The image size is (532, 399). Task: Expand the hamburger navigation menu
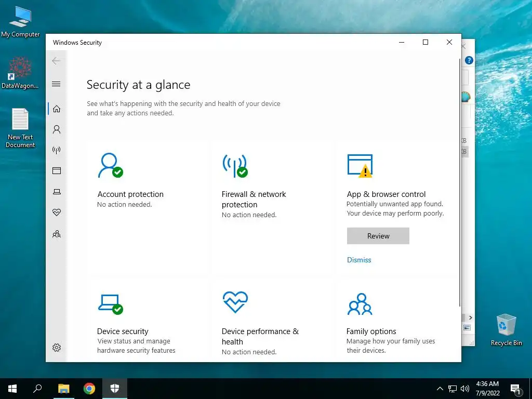coord(56,84)
